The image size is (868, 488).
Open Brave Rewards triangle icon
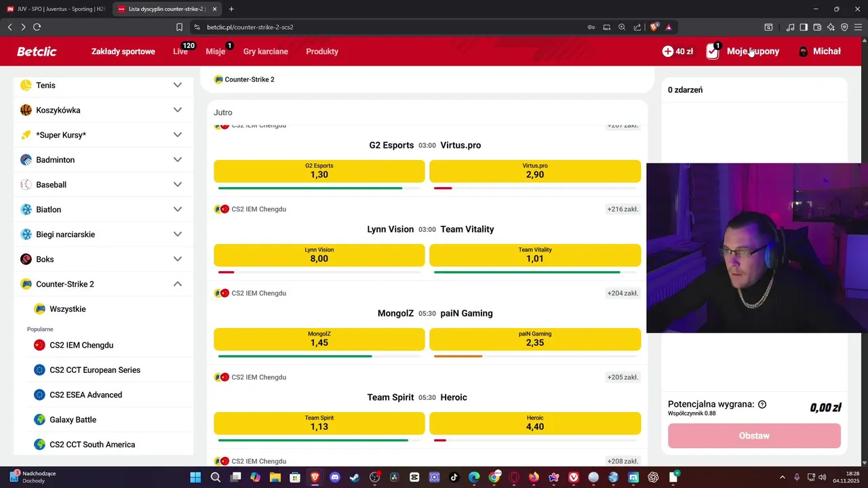669,27
